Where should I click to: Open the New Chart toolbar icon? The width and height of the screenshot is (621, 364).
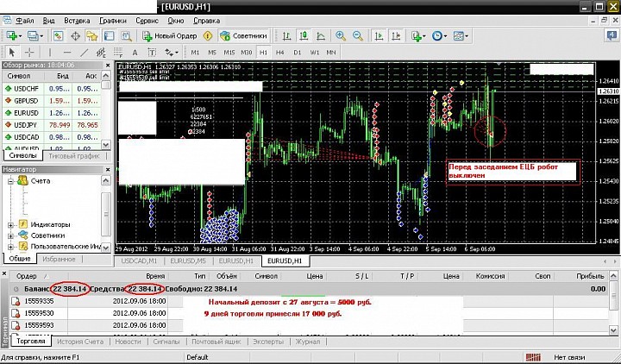coord(13,36)
